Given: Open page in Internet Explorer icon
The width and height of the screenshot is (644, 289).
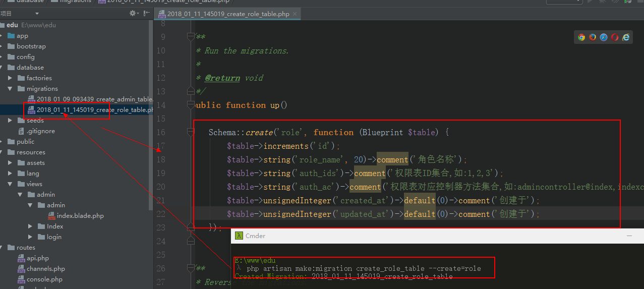Looking at the screenshot, I should 626,37.
